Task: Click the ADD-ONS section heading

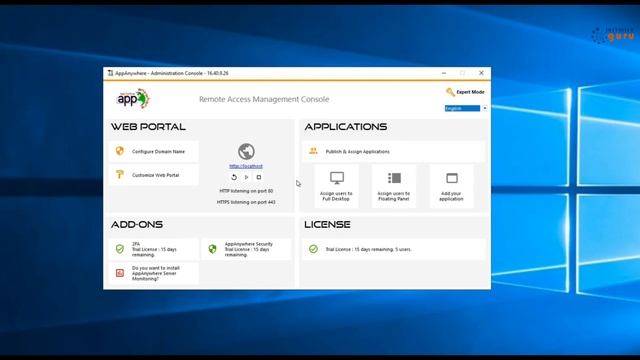Action: (137, 224)
